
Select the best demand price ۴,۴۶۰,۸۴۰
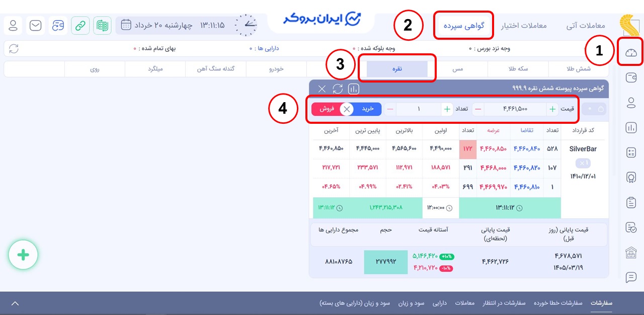point(527,149)
